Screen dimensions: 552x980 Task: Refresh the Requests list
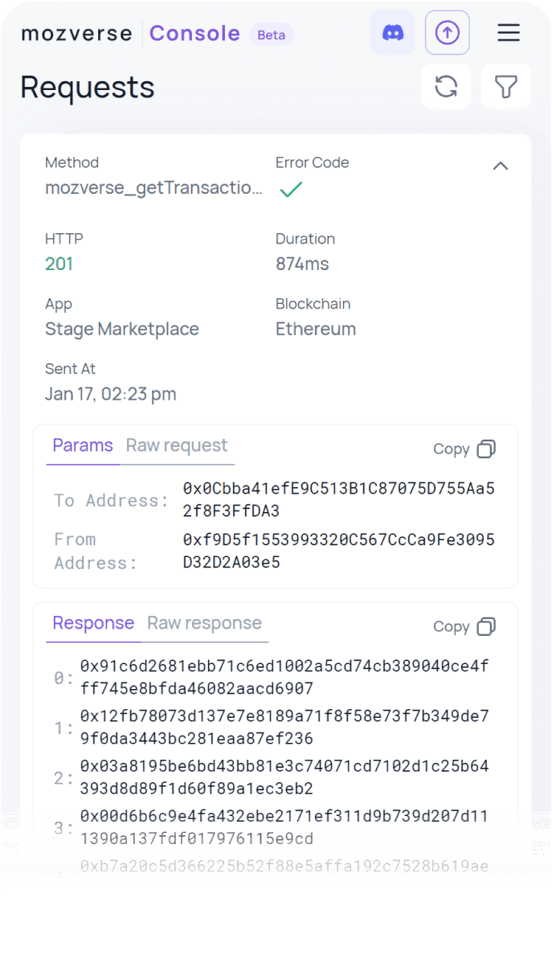coord(446,86)
